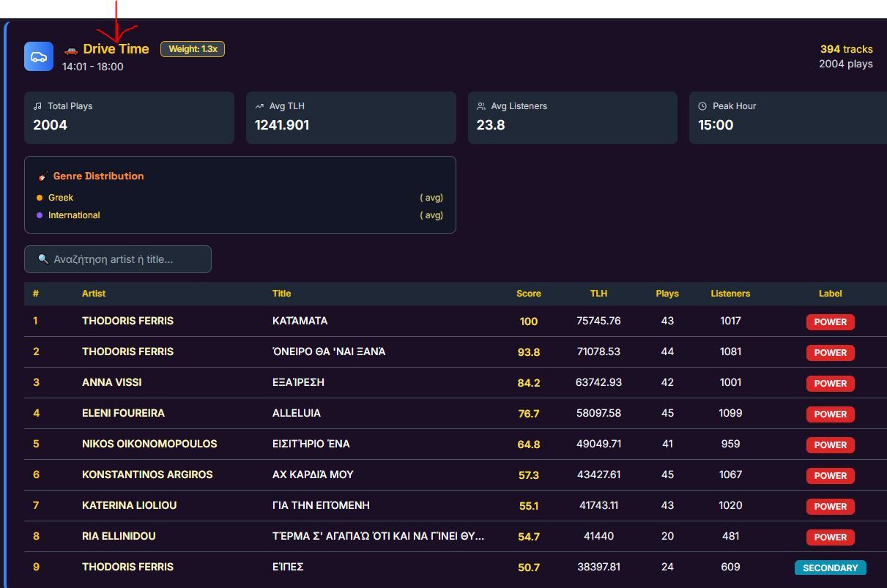Click the purple dot next to International
The image size is (887, 588).
(x=40, y=215)
